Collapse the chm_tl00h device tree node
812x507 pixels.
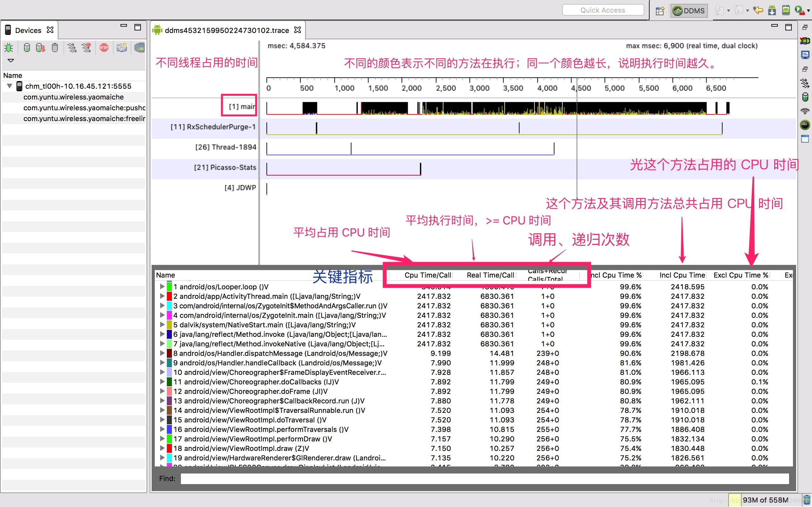coord(10,86)
